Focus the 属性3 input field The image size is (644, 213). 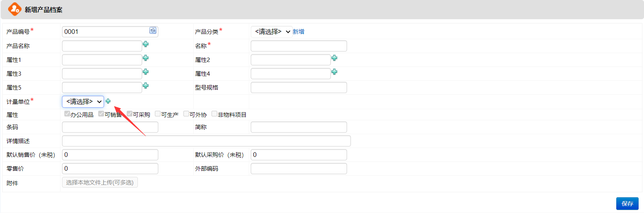click(102, 73)
